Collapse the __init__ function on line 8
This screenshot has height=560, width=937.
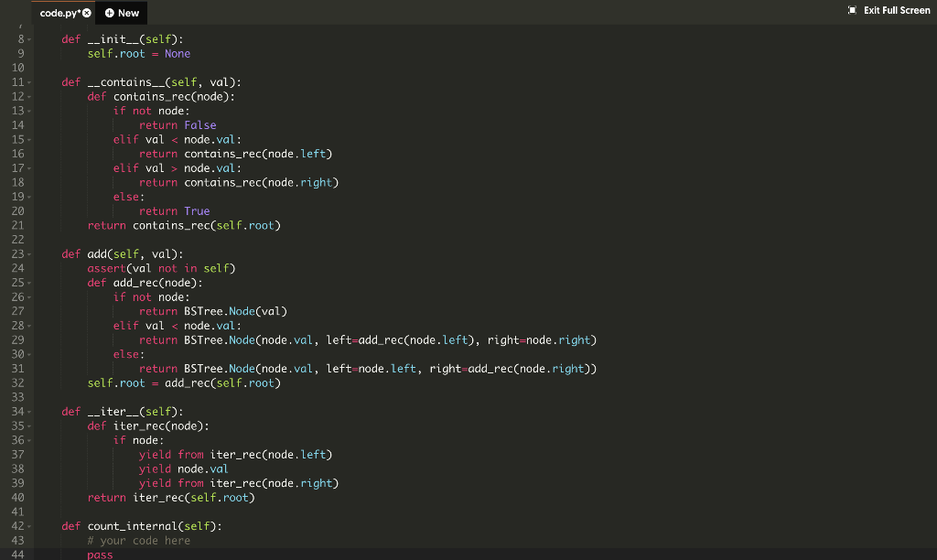27,39
